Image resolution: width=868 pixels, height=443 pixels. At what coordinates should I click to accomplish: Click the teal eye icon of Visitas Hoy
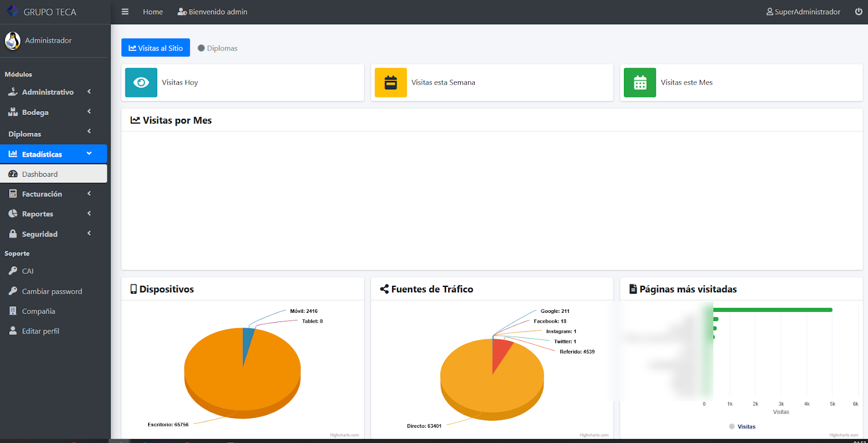[x=141, y=82]
